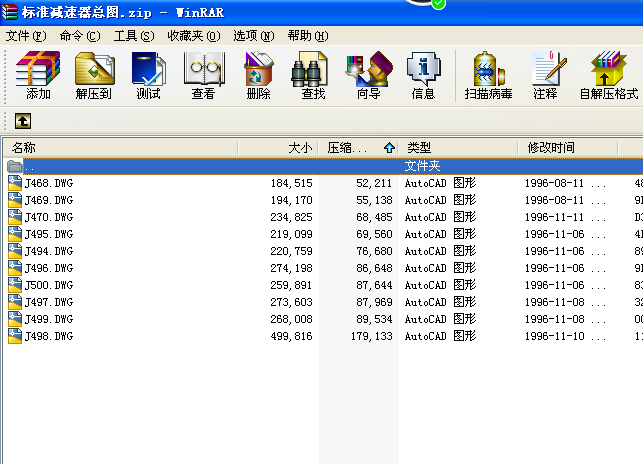Click the size value 234,825
643x464 pixels.
[x=292, y=217]
